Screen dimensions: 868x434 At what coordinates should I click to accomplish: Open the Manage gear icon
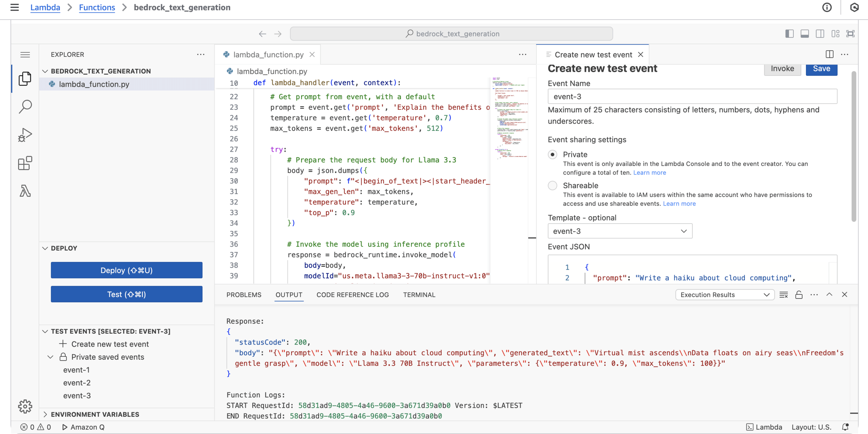pos(25,406)
